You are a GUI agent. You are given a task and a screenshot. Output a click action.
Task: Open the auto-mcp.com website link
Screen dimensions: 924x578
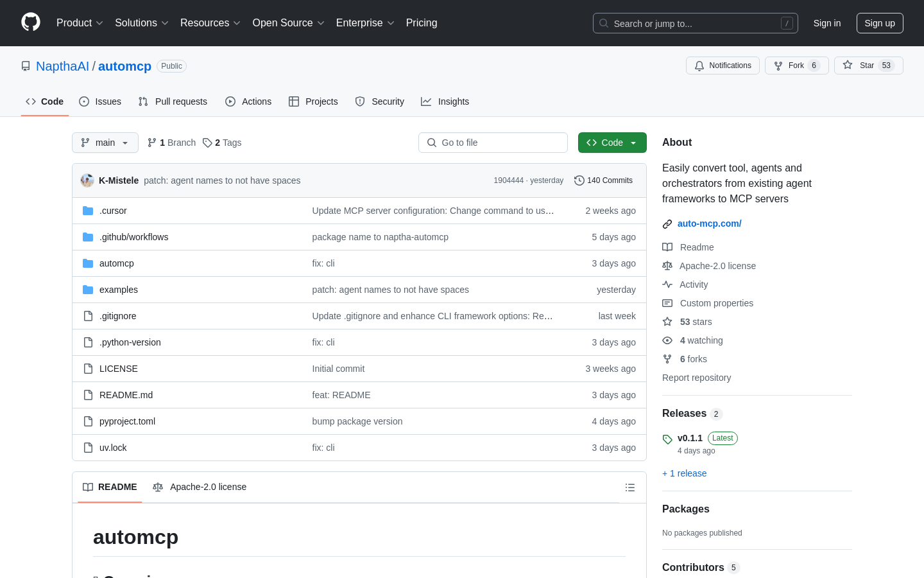click(x=710, y=223)
